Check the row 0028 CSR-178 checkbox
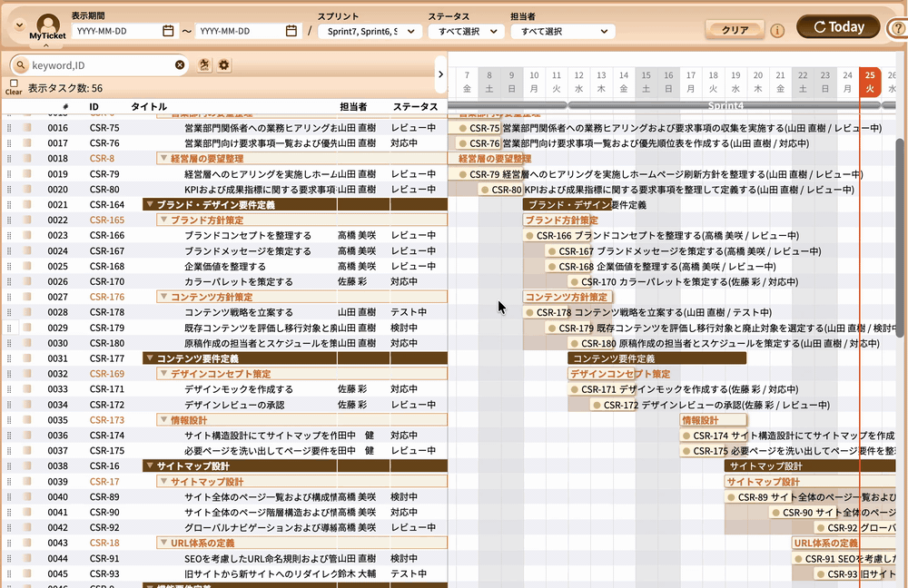The image size is (908, 588). [27, 312]
